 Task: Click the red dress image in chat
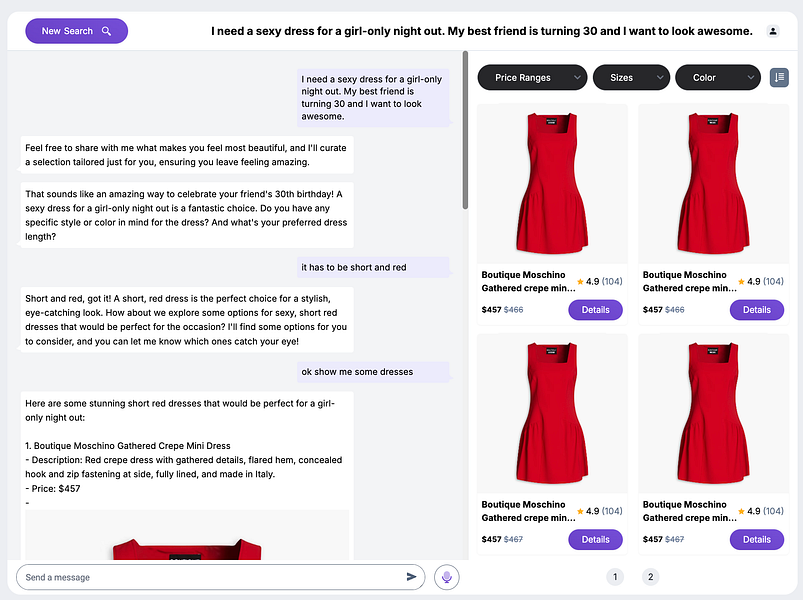tap(187, 535)
